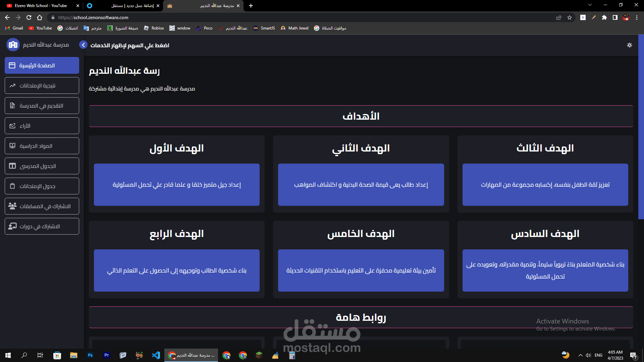Open Task View on taskbar
The height and width of the screenshot is (362, 644).
[x=40, y=355]
